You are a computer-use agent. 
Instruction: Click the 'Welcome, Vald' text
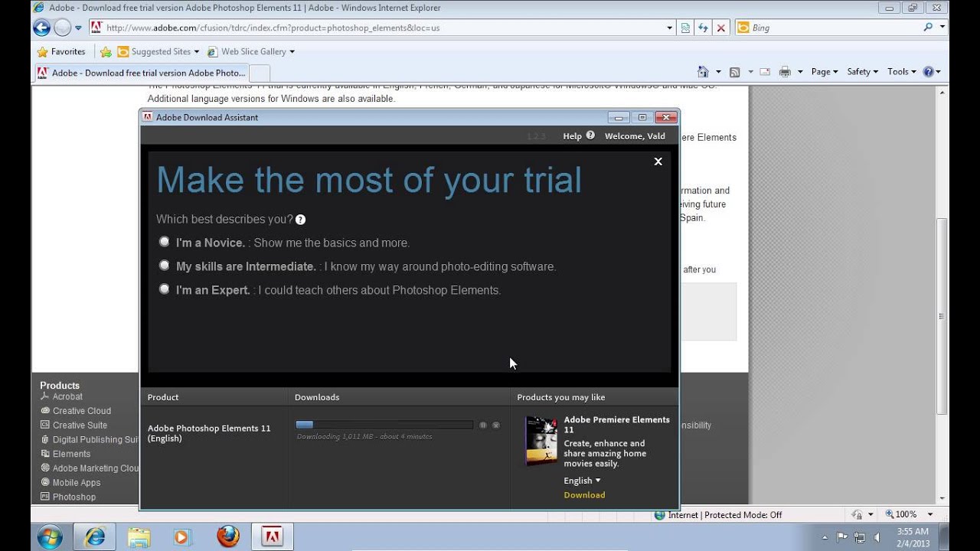(635, 136)
